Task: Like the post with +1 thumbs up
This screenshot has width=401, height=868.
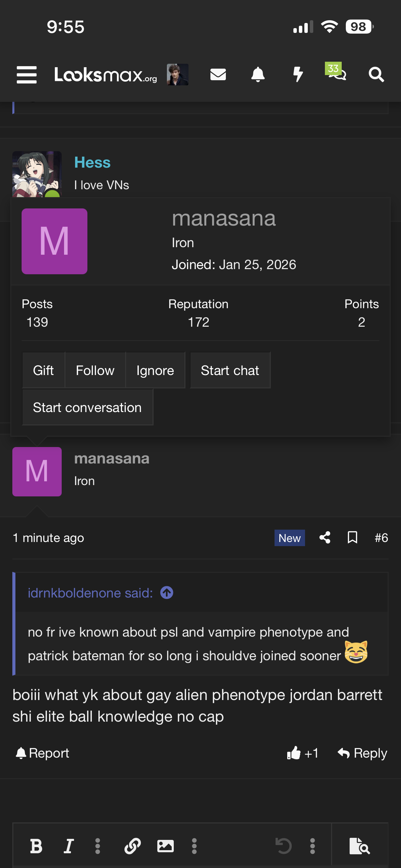Action: pyautogui.click(x=303, y=753)
